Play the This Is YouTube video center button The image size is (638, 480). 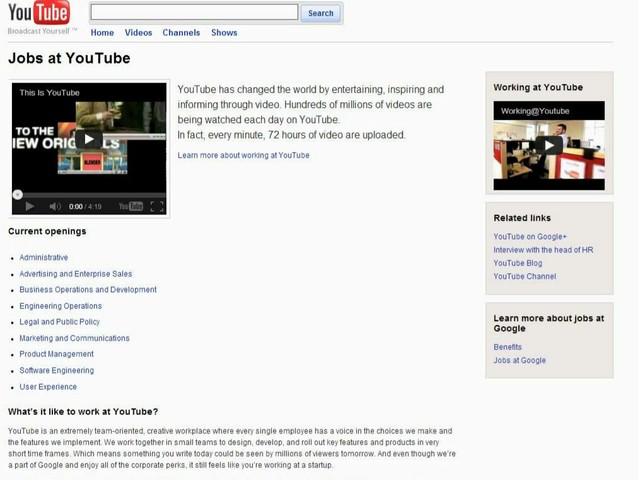coord(88,140)
